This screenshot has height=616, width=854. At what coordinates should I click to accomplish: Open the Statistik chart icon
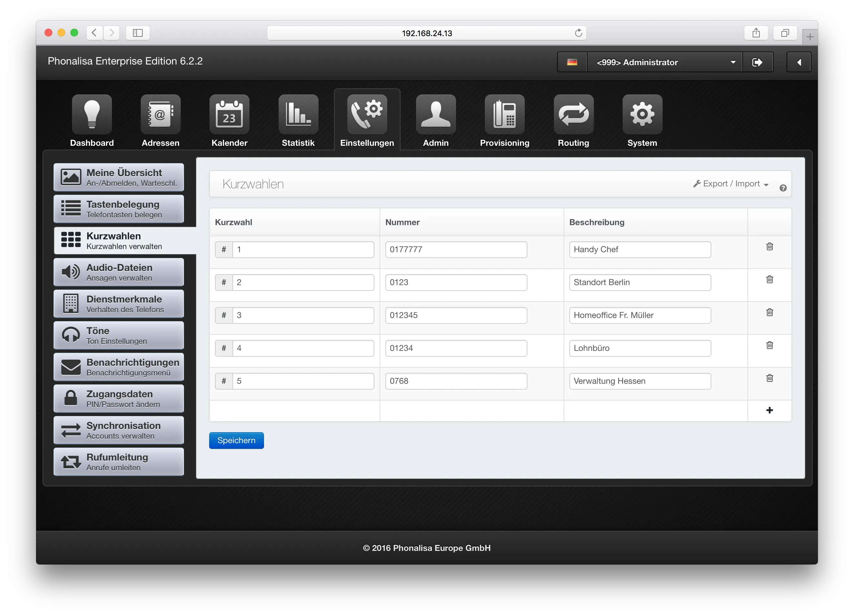pos(298,114)
